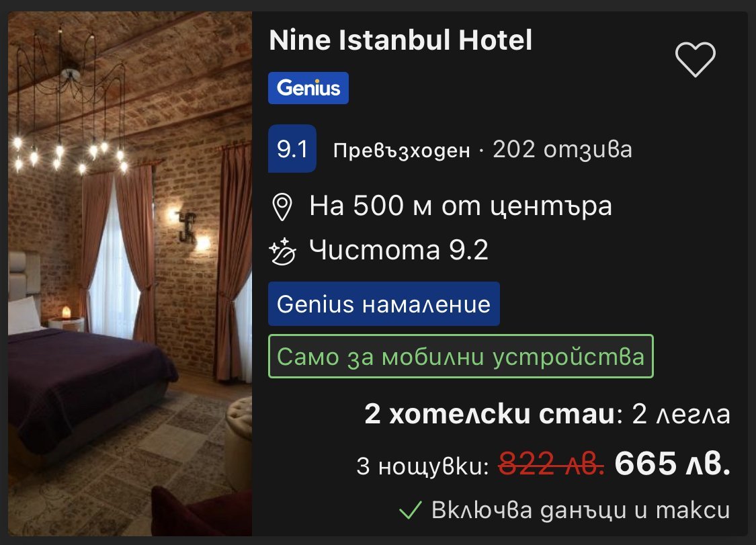The width and height of the screenshot is (756, 545).
Task: Click Включва данъци и такси text
Action: [x=581, y=510]
